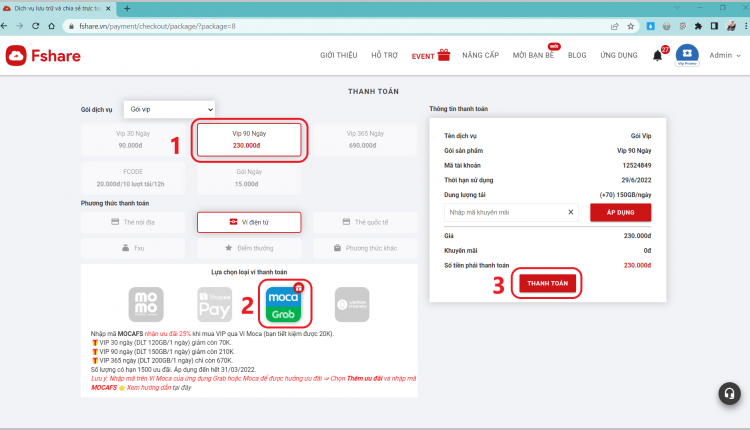Follow the Xem hướng dẫn tại đây link
Screen dimensions: 750x430
[x=159, y=387]
